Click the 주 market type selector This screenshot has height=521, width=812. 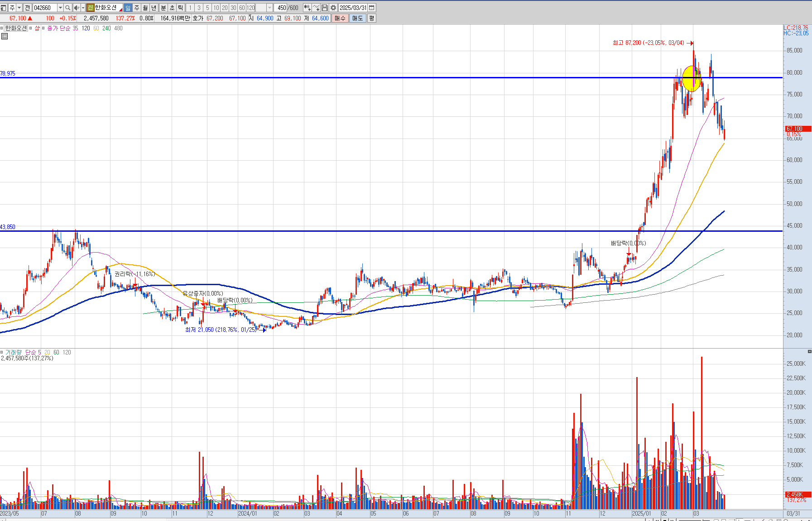12,8
